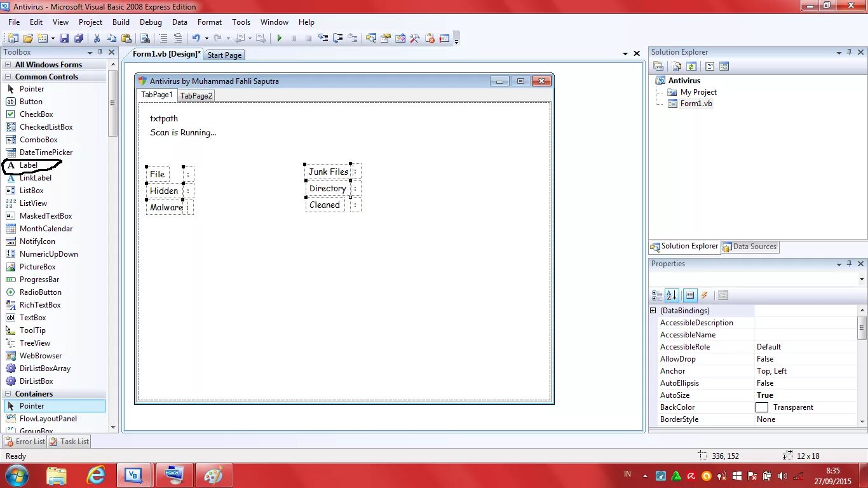The height and width of the screenshot is (488, 868).
Task: Toggle Alphabetical sort in Properties panel
Action: coord(672,295)
